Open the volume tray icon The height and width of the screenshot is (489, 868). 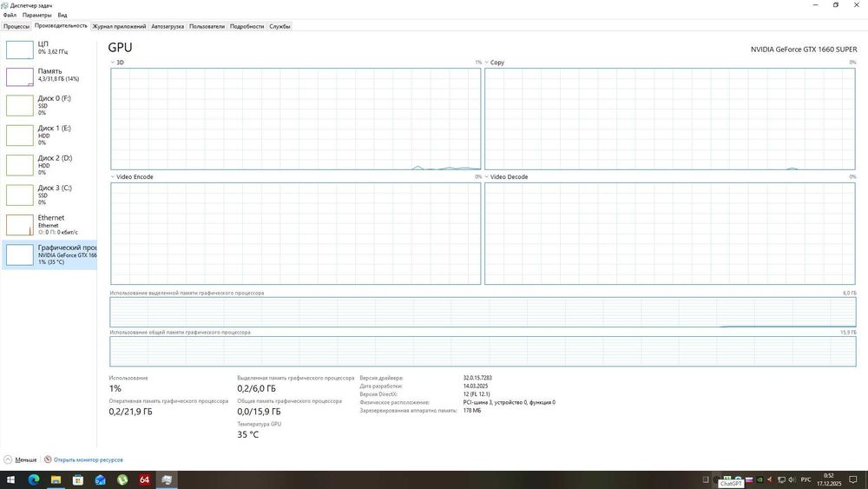tap(792, 479)
